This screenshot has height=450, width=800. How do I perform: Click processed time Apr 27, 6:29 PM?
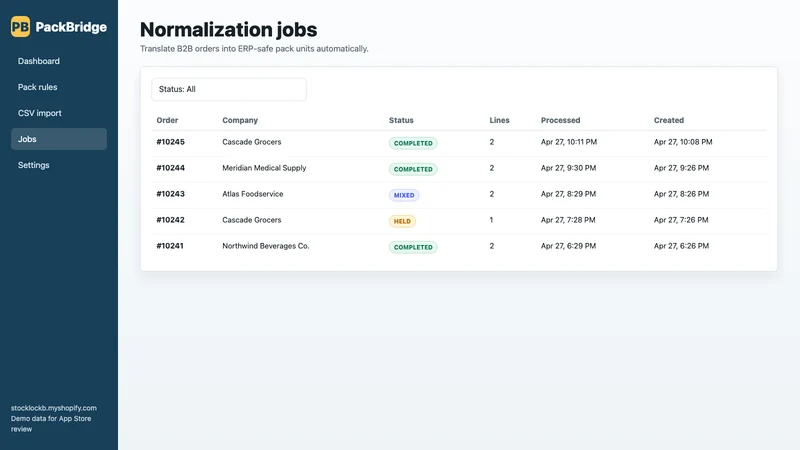pyautogui.click(x=568, y=246)
